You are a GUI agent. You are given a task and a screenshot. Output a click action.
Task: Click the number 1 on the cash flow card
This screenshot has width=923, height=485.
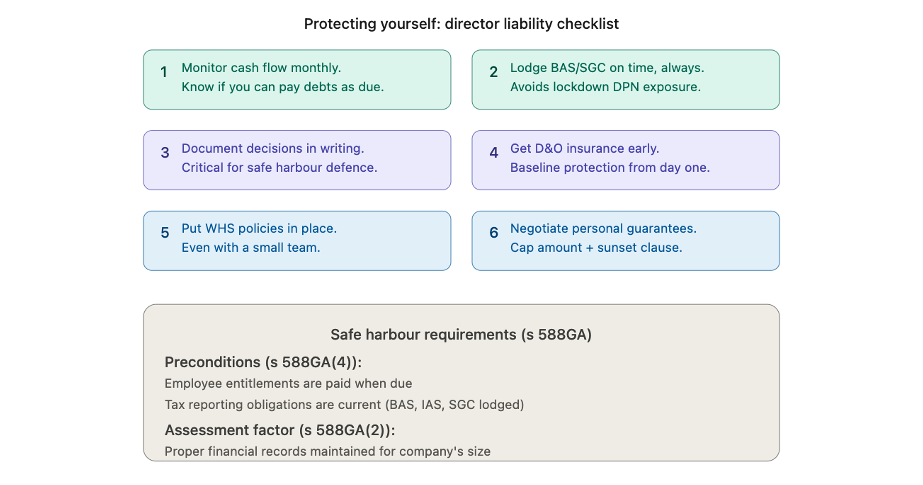[x=164, y=72]
